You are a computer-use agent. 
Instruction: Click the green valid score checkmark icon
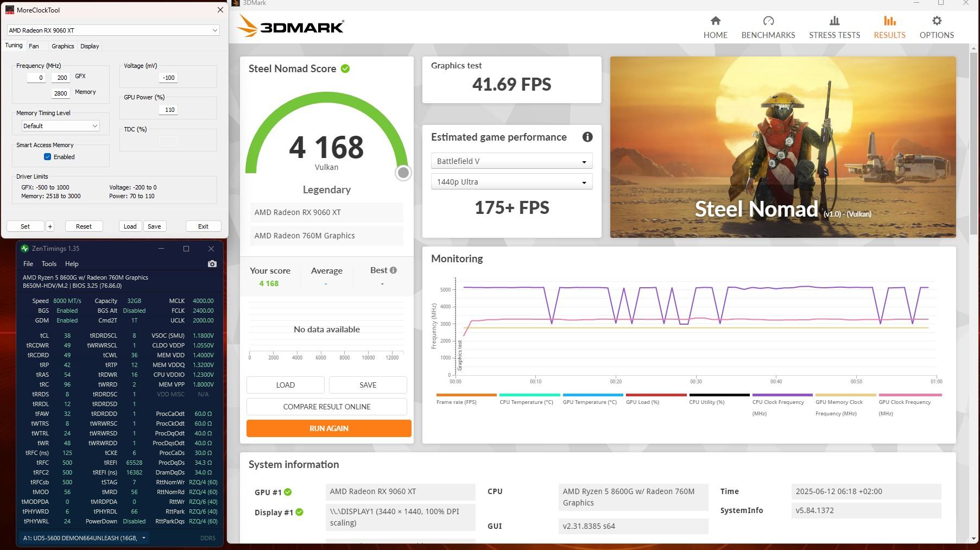point(345,68)
